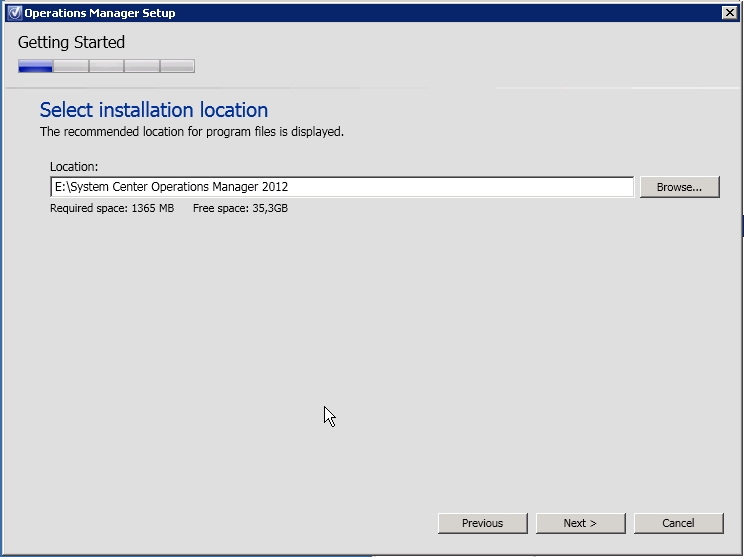Click the Free space 35,3GB text
This screenshot has height=557, width=744.
tap(240, 208)
